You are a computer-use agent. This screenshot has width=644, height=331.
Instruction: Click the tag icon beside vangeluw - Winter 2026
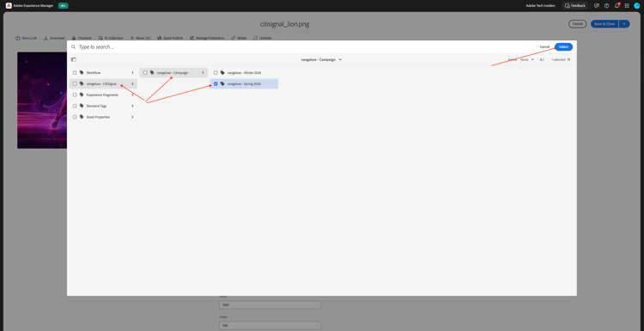pos(222,73)
